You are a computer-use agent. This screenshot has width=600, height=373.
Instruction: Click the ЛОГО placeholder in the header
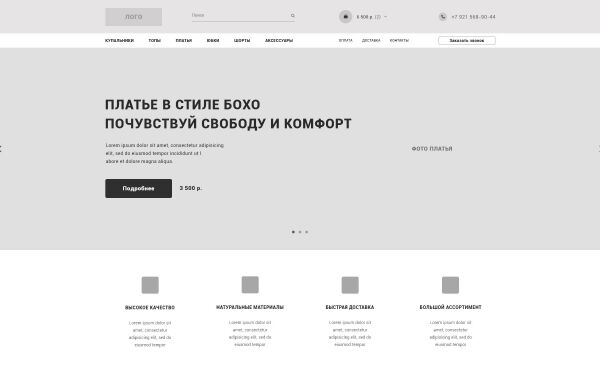pos(134,17)
